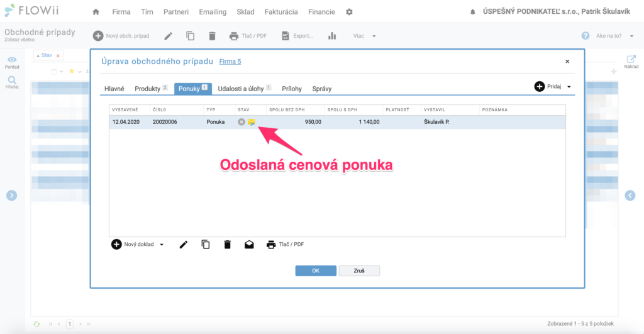The height and width of the screenshot is (334, 644).
Task: Open the bar chart statistics icon
Action: click(x=332, y=36)
